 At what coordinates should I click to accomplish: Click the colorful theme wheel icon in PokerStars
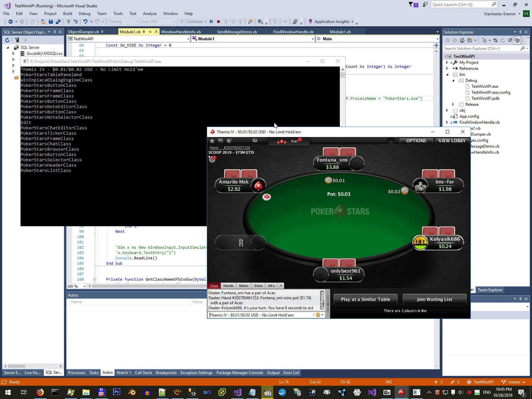[229, 141]
